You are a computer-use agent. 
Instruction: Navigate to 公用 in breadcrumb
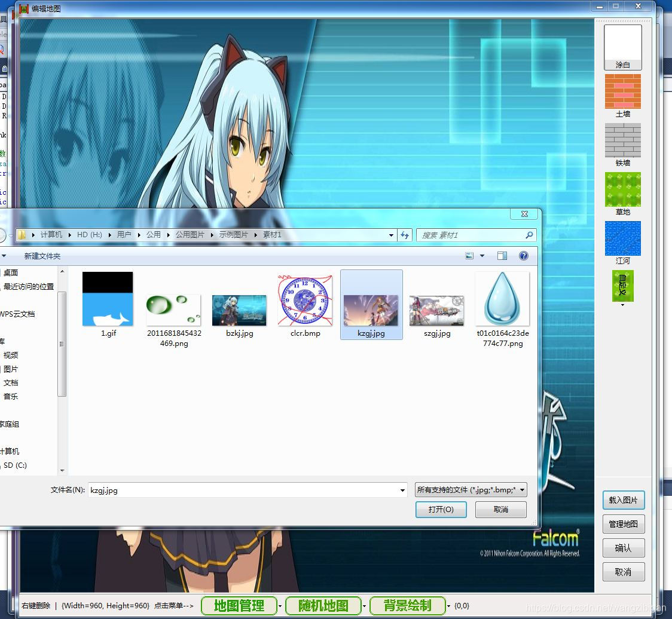154,235
